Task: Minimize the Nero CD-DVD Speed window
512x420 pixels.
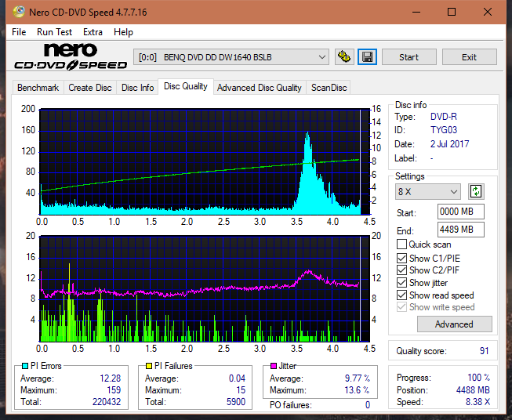Action: click(416, 12)
